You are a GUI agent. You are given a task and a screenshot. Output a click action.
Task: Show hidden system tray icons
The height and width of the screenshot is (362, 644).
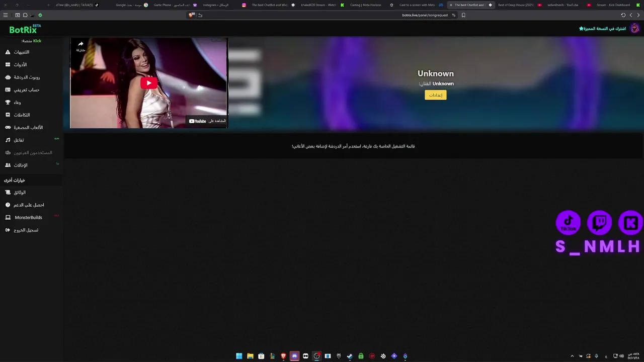tap(572, 356)
